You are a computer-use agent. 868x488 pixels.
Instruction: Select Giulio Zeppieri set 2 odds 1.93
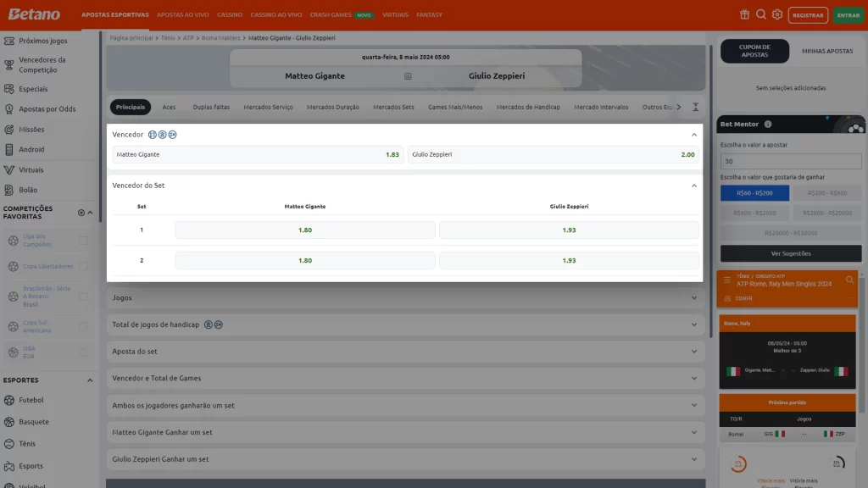tap(569, 261)
